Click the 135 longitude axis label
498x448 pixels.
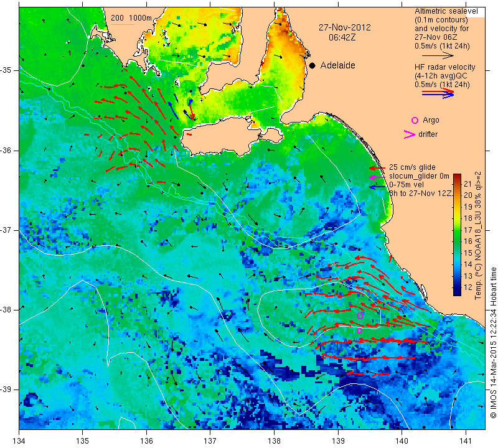coord(83,441)
